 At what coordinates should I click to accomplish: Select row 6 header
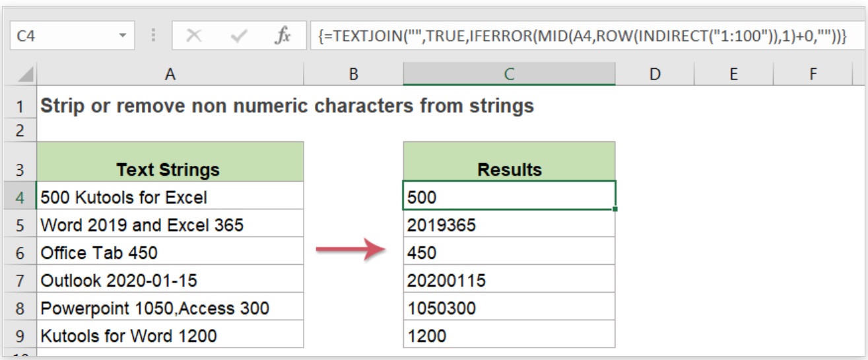click(20, 252)
